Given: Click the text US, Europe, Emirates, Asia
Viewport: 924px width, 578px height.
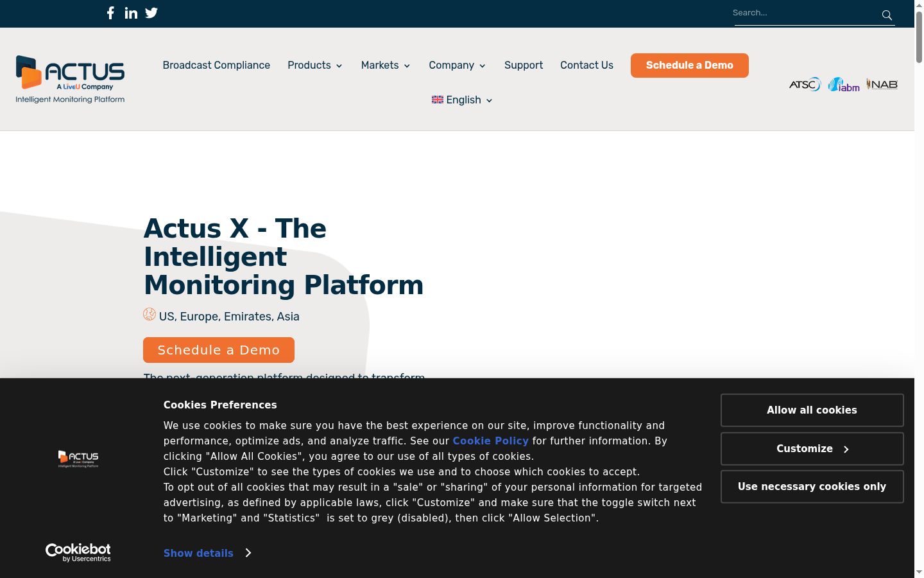Looking at the screenshot, I should (229, 317).
